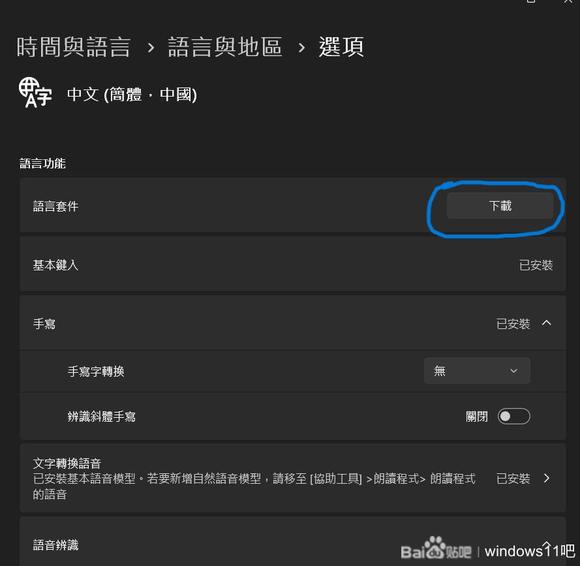Click the 語言套件 row label
Image resolution: width=580 pixels, height=566 pixels.
tap(55, 206)
